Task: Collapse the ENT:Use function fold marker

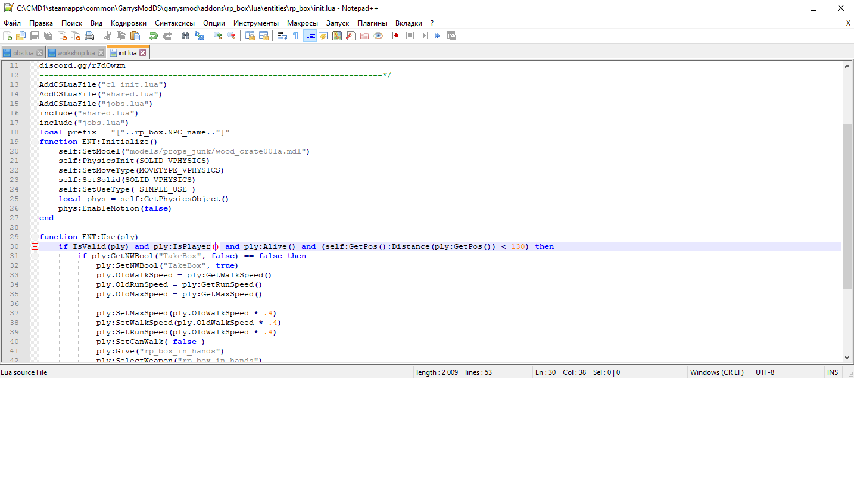Action: 35,237
